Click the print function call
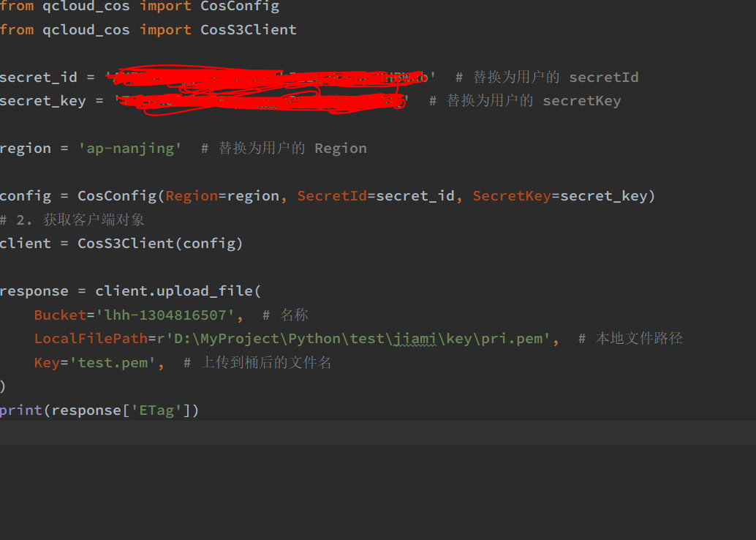756x540 pixels. pyautogui.click(x=20, y=410)
